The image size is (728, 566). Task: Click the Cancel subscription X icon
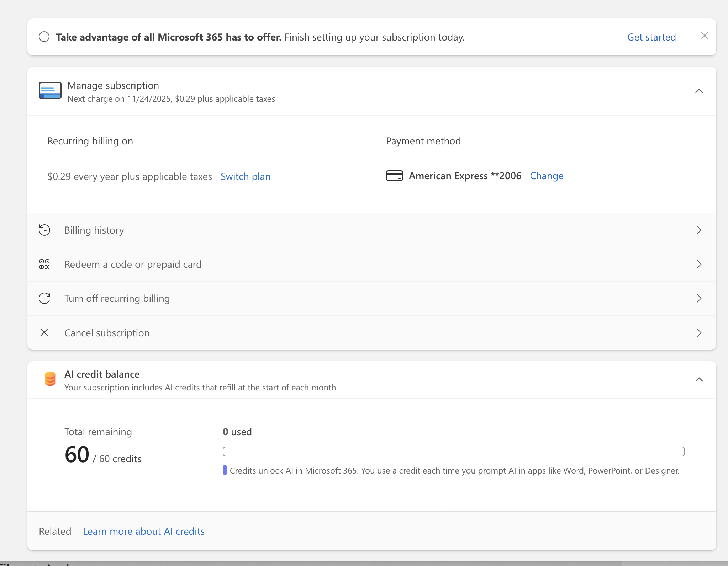tap(44, 333)
